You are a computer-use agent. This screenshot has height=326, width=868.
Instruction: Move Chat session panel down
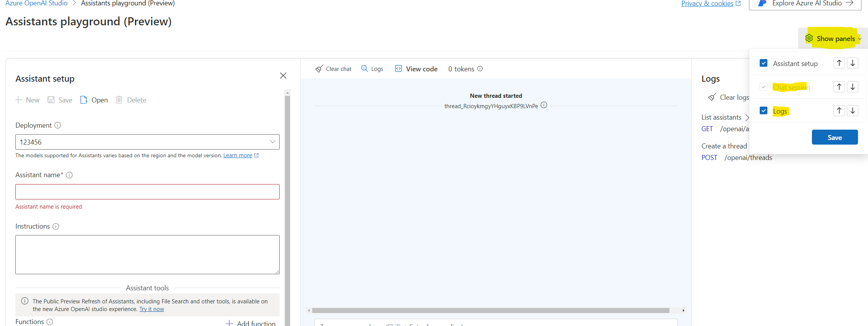(x=853, y=87)
